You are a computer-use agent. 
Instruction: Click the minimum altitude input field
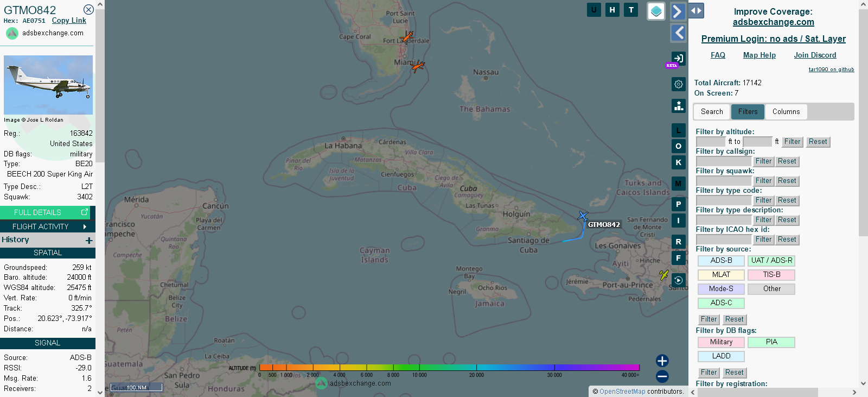[711, 142]
